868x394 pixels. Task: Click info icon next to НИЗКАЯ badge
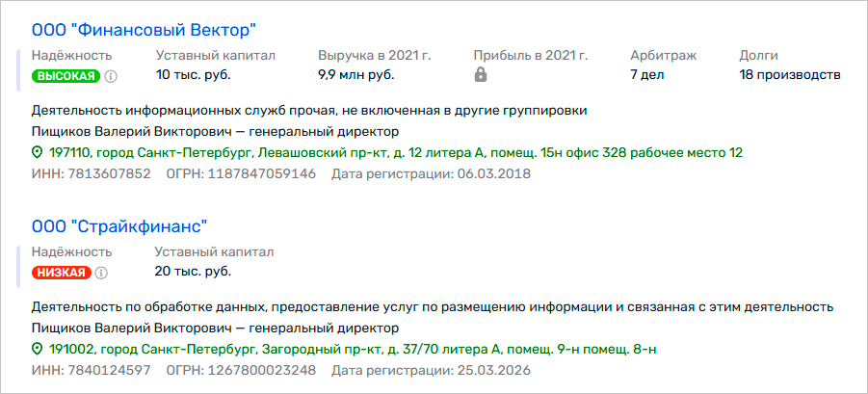(x=101, y=273)
